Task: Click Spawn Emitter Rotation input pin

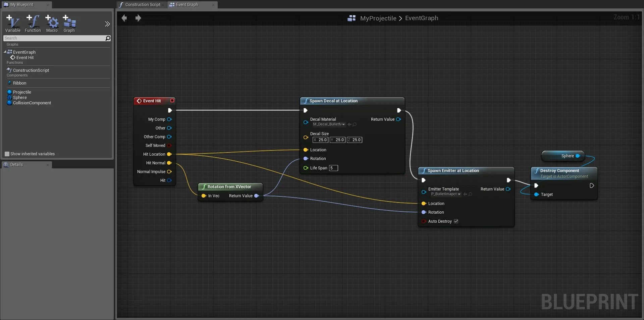Action: 424,212
